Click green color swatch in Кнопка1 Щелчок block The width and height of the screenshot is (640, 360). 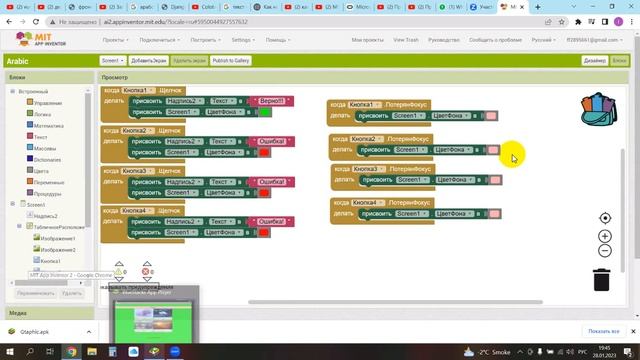pyautogui.click(x=265, y=112)
